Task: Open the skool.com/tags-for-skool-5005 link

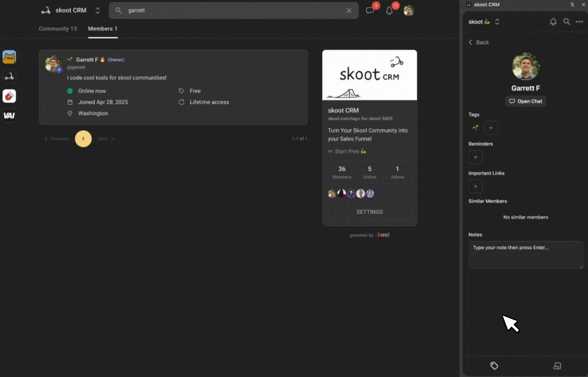Action: (x=360, y=119)
